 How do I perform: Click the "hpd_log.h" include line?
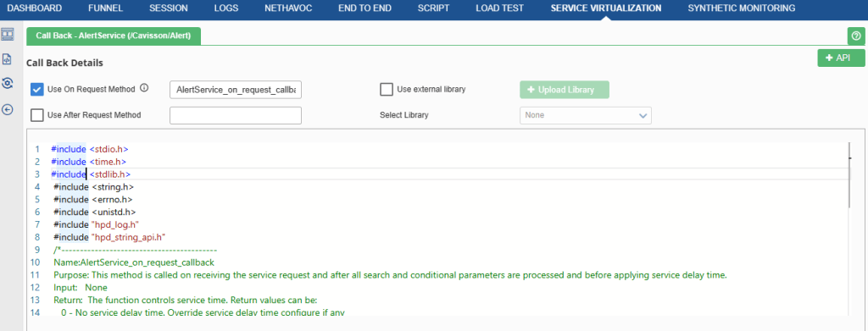(x=96, y=225)
